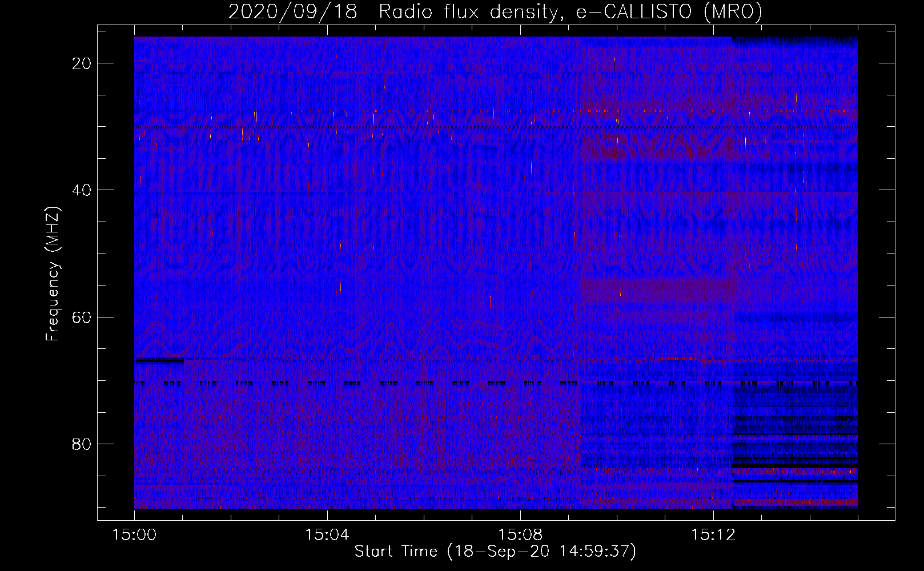The image size is (924, 571).
Task: Click the frequency tick label '40'
Action: point(82,190)
